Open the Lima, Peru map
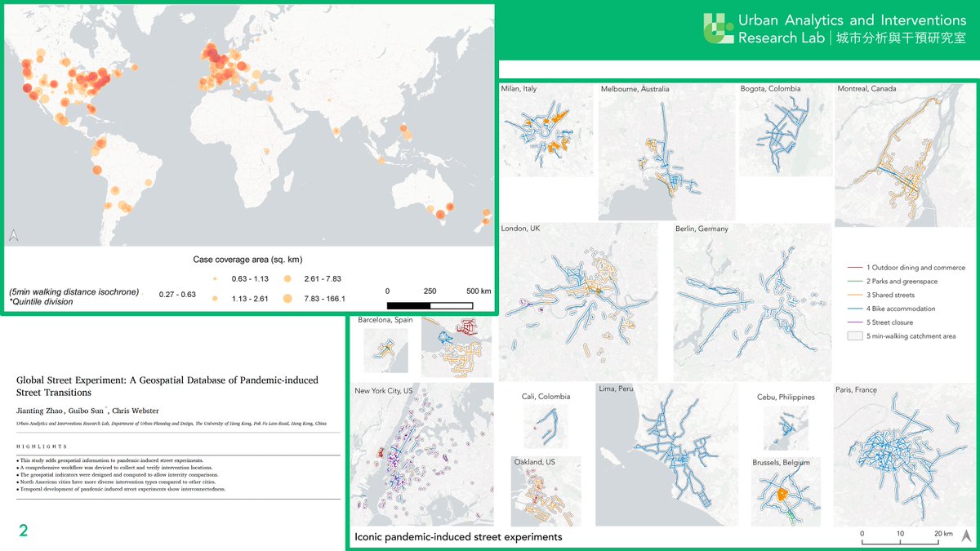Image resolution: width=980 pixels, height=551 pixels. point(667,453)
